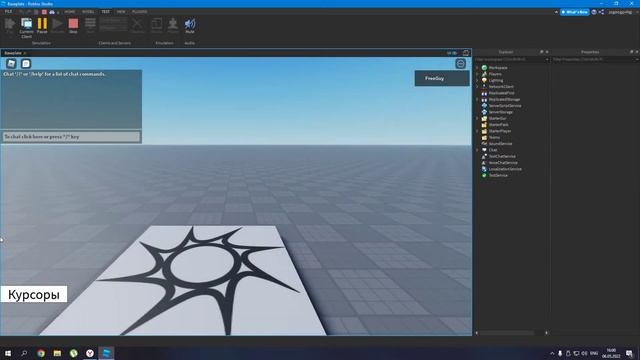Expand the Workspace node

click(477, 68)
